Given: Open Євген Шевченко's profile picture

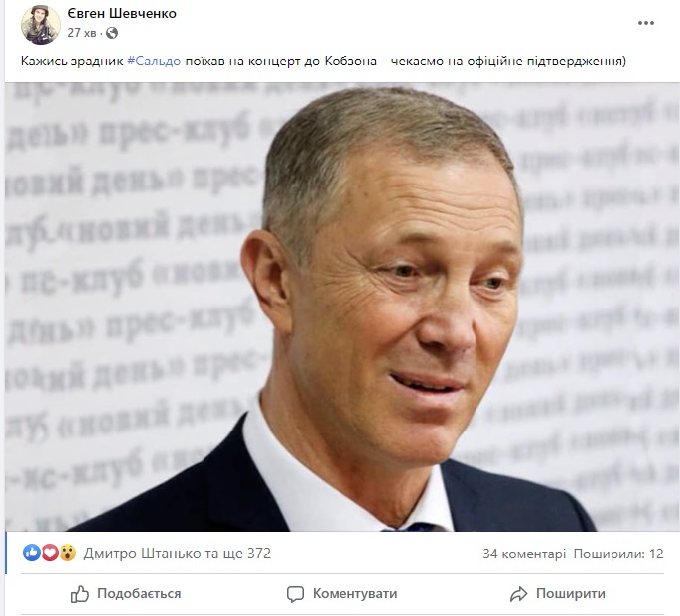Looking at the screenshot, I should (41, 24).
